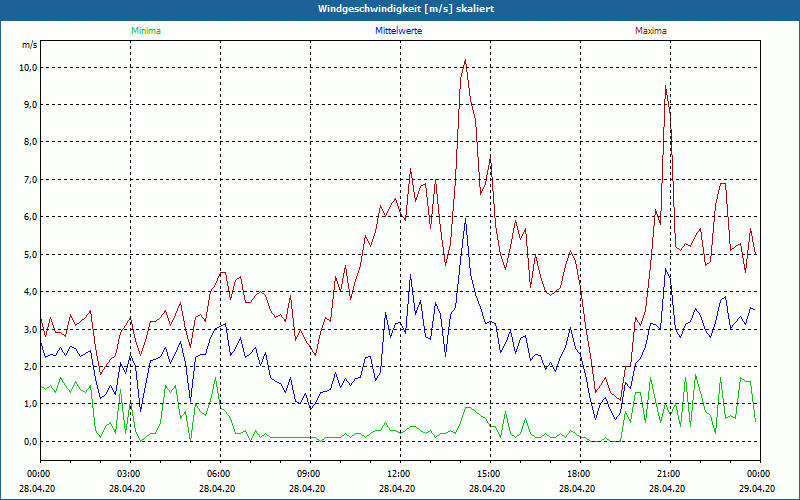The height and width of the screenshot is (500, 800).
Task: Click the Windgeschwindigkeit chart title
Action: [x=406, y=9]
